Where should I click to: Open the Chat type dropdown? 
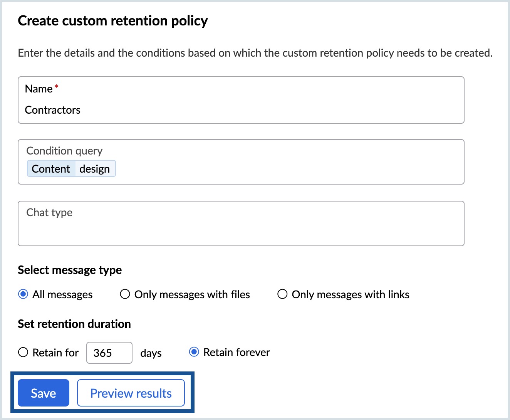(241, 223)
